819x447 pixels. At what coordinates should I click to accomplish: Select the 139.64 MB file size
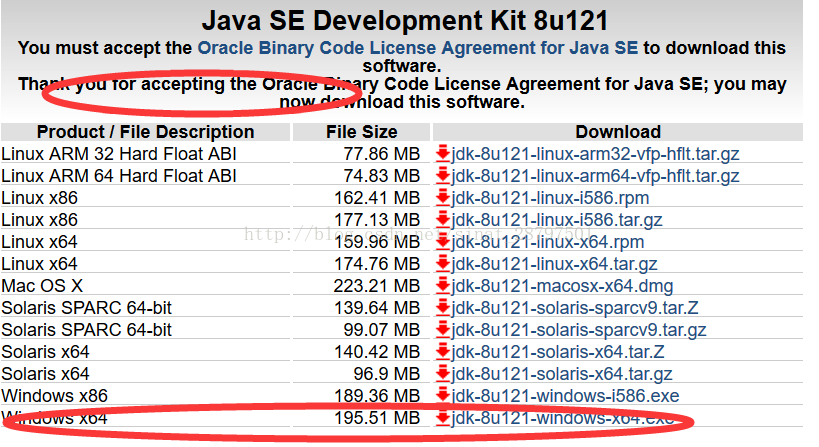tap(377, 308)
